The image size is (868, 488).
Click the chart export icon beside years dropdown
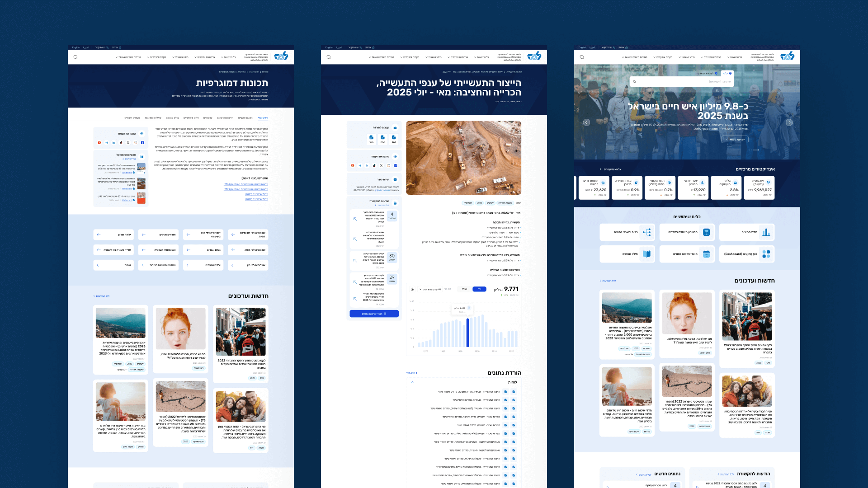click(x=412, y=289)
